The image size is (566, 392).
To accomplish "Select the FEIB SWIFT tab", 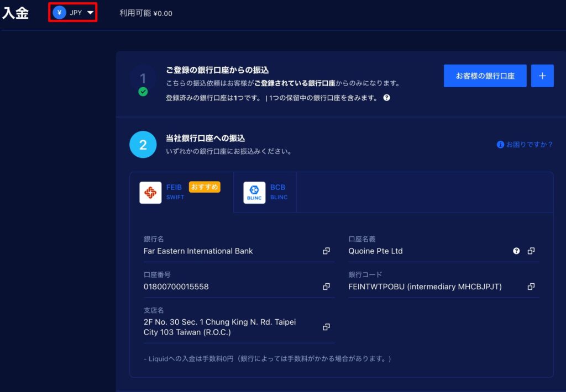I will [182, 192].
